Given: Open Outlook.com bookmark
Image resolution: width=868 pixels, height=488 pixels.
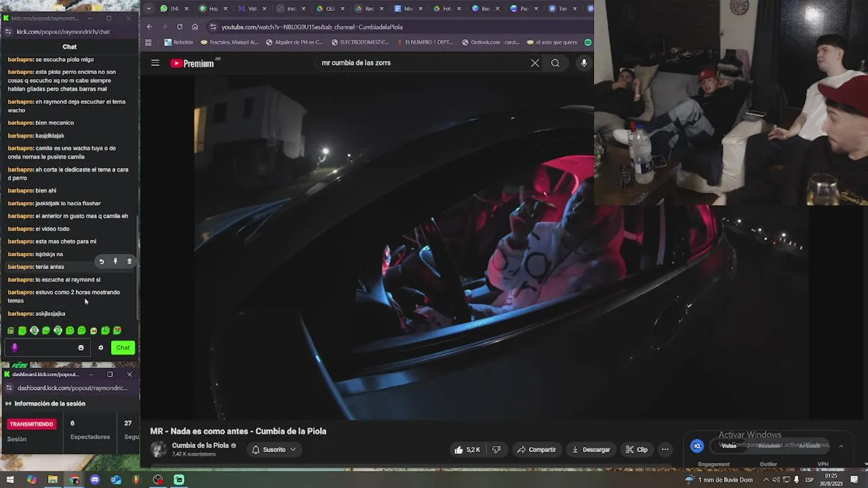Looking at the screenshot, I should pos(490,42).
